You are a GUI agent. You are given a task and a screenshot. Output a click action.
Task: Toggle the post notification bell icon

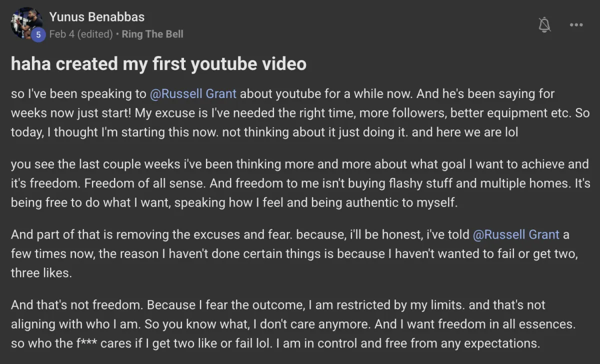point(544,25)
